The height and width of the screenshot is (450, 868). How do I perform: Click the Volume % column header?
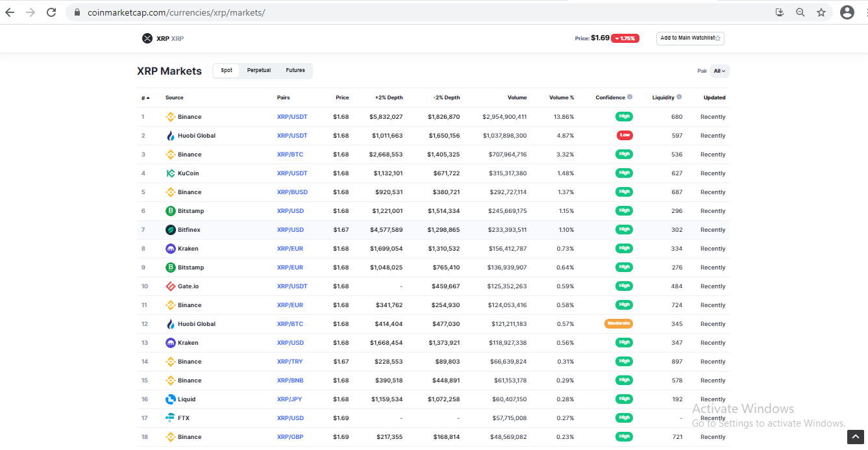[x=562, y=98]
